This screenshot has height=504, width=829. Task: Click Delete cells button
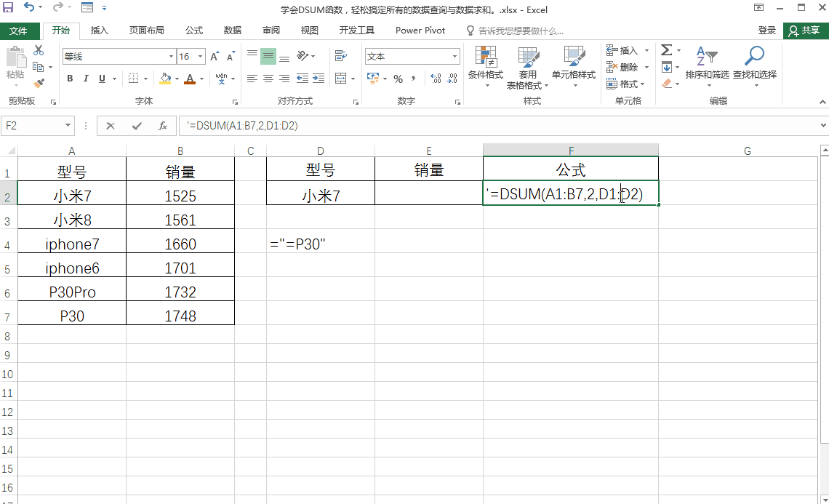click(628, 67)
